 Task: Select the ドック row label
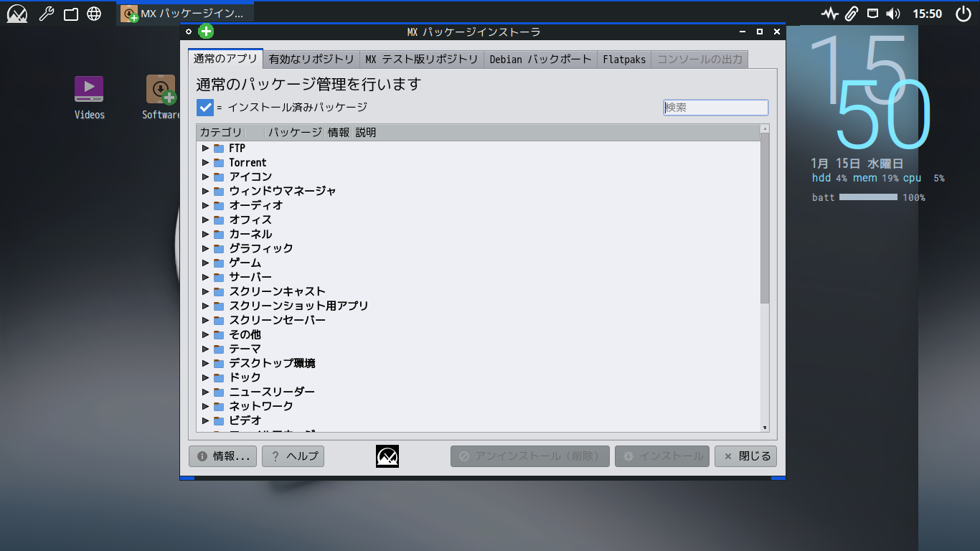coord(245,377)
